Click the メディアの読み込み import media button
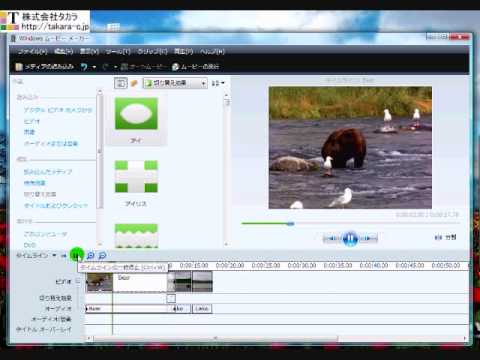The image size is (480, 360). [x=45, y=67]
